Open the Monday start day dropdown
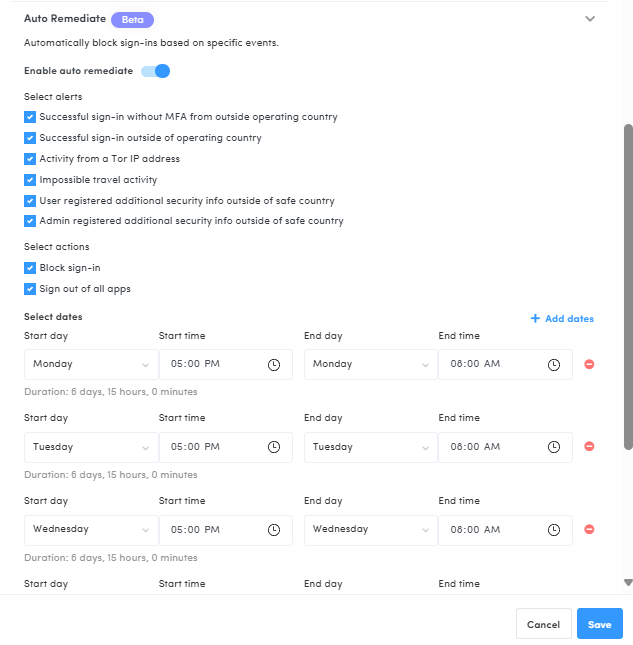633x645 pixels. pyautogui.click(x=90, y=365)
